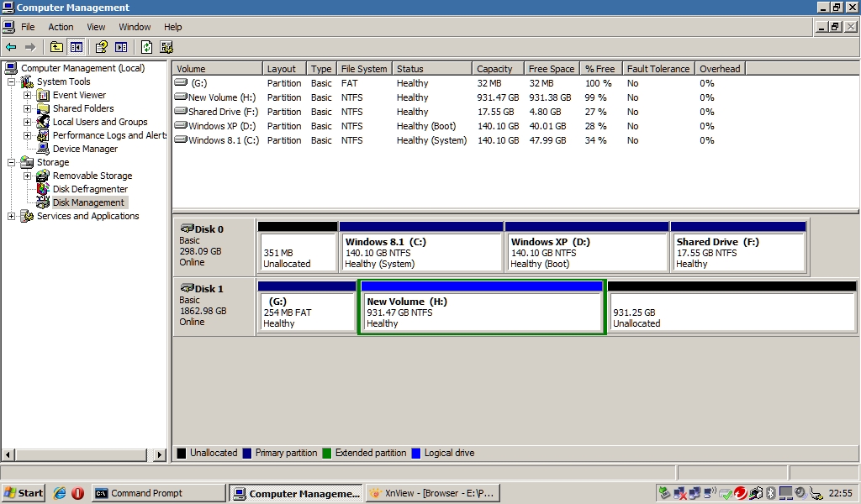The width and height of the screenshot is (861, 504).
Task: Select the Removable Storage icon in the tree
Action: 43,176
